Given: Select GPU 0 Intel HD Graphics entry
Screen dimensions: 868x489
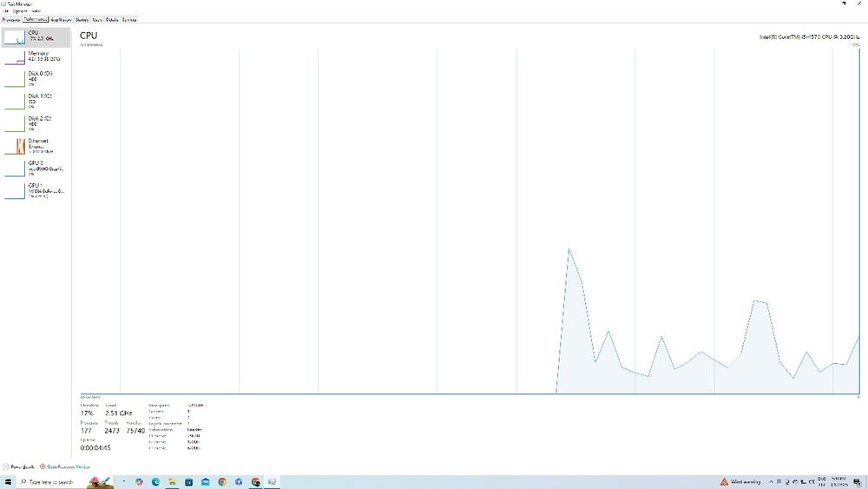Looking at the screenshot, I should coord(36,168).
